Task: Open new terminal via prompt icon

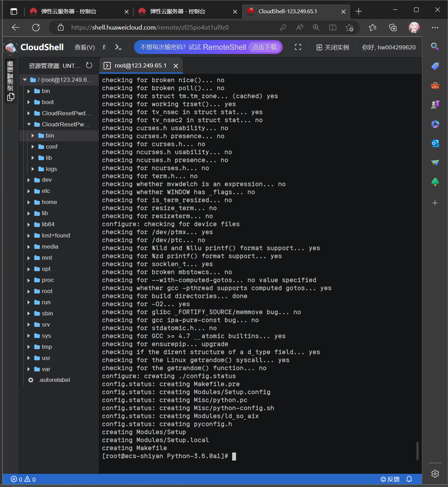Action: [x=118, y=47]
